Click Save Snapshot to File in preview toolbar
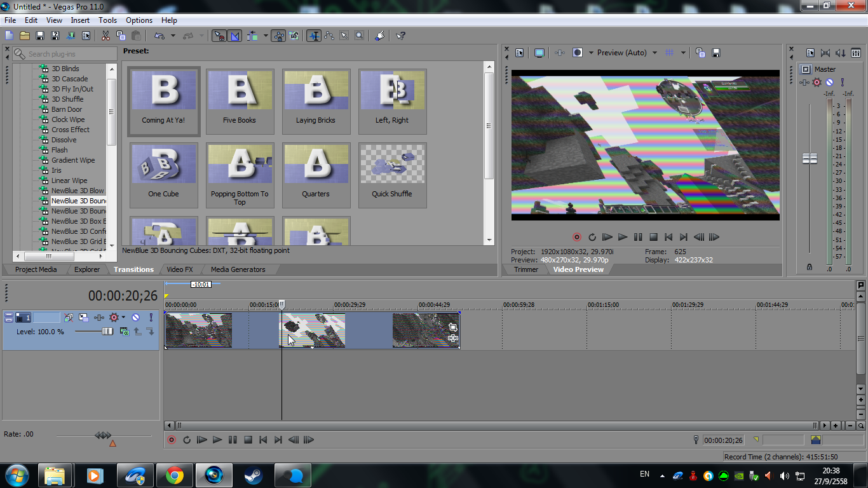Viewport: 868px width, 488px height. coord(716,53)
